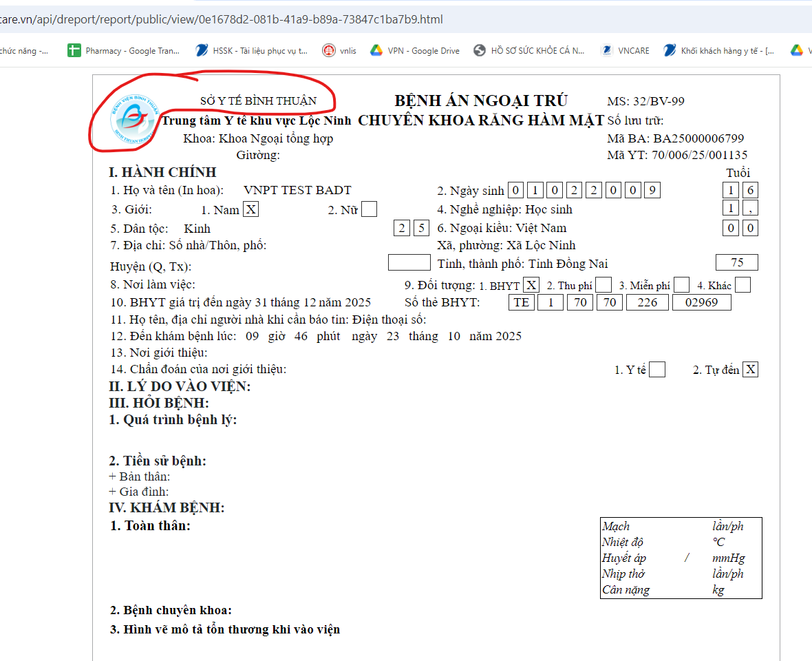Click the BHYT card box 02969

pos(702,302)
